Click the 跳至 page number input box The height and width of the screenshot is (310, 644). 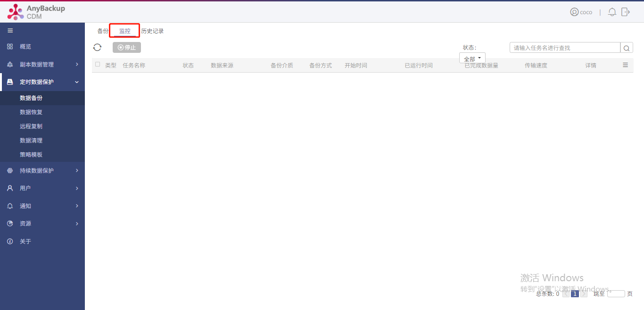click(x=616, y=294)
